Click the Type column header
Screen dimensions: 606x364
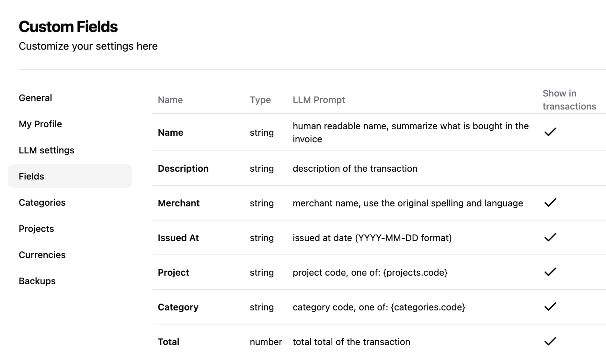point(260,100)
